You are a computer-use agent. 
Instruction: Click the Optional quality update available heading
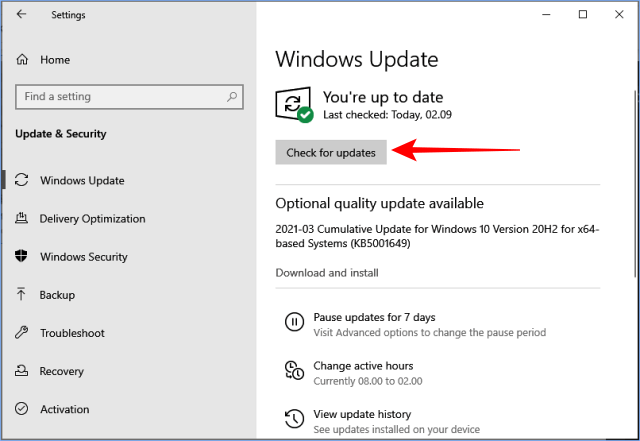pos(380,203)
